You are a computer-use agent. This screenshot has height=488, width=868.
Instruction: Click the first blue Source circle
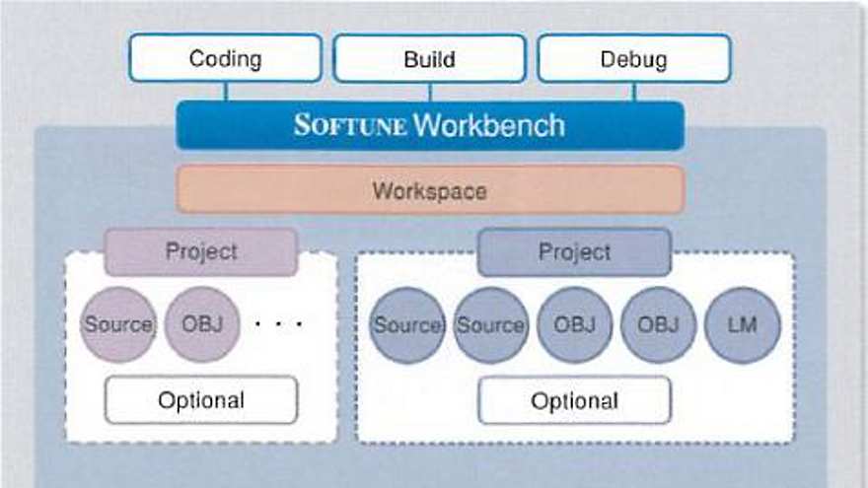(406, 324)
